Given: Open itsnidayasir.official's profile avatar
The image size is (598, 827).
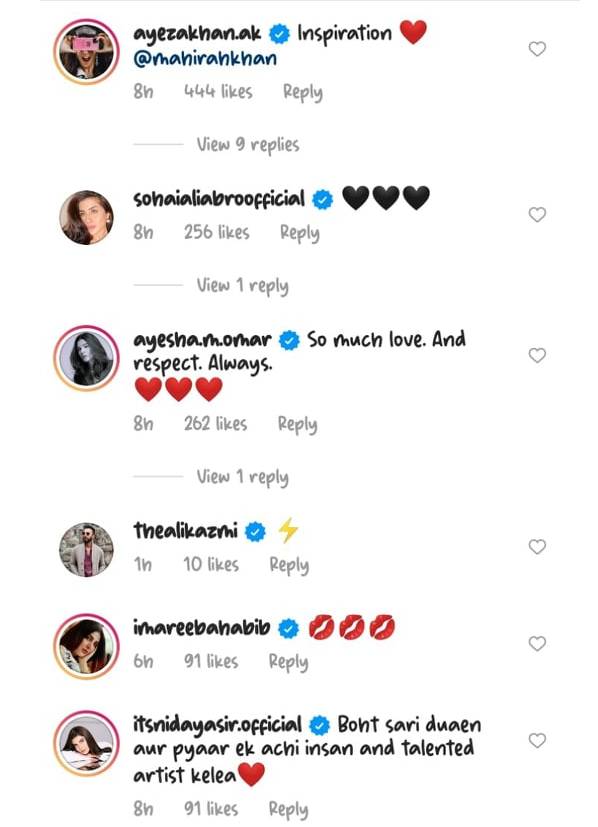Looking at the screenshot, I should click(86, 743).
